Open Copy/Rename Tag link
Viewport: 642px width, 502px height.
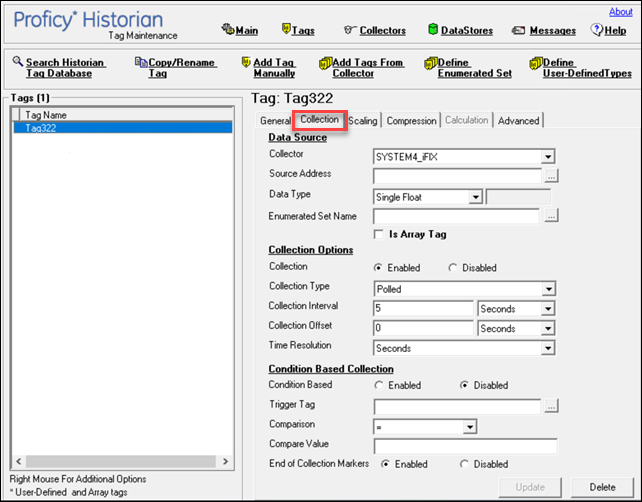click(x=182, y=68)
